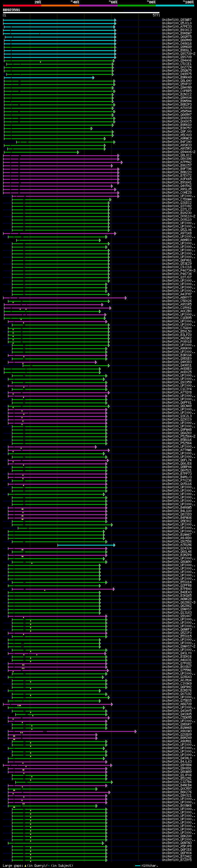Click the UniRef100_Q9S7U9-2 hit label
Viewport: 197px width, 868px height.
click(x=179, y=54)
